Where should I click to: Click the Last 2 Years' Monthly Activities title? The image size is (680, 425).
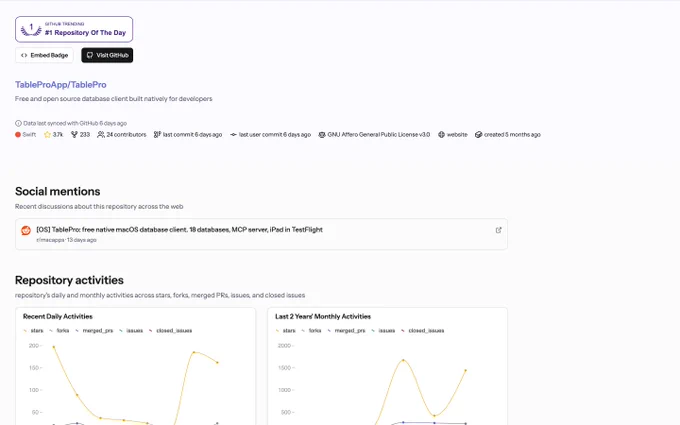click(x=323, y=317)
